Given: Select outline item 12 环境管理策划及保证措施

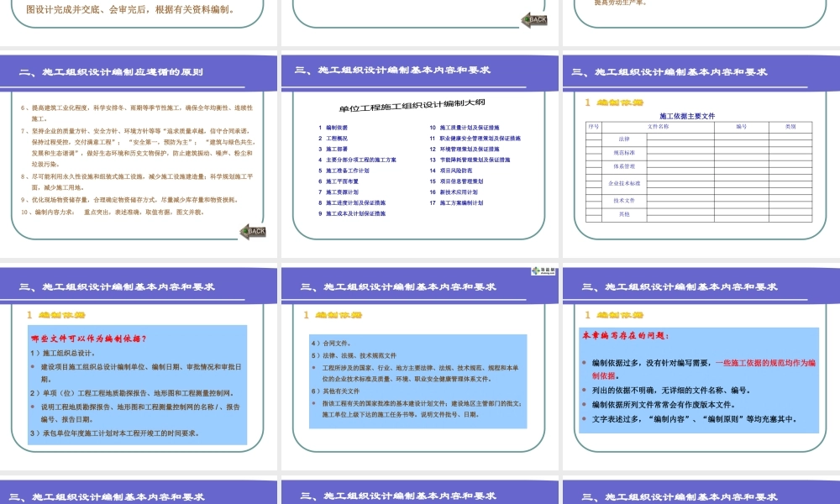Looking at the screenshot, I should click(x=465, y=149).
